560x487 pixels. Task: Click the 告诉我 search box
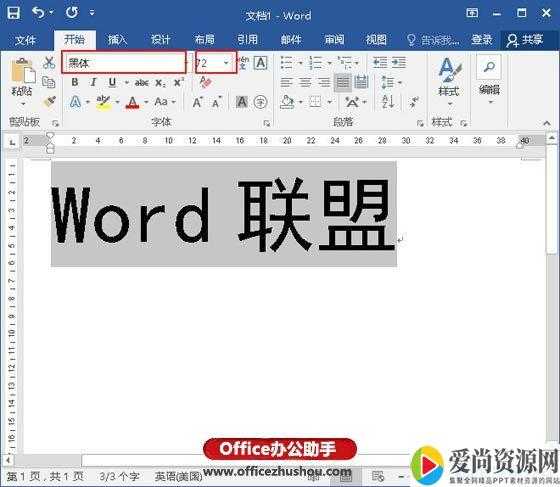point(433,40)
